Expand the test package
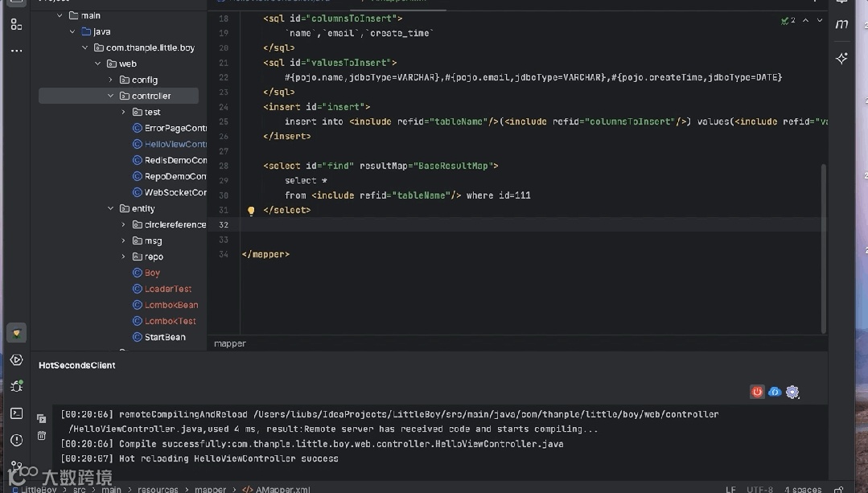Image resolution: width=868 pixels, height=493 pixels. (x=123, y=112)
